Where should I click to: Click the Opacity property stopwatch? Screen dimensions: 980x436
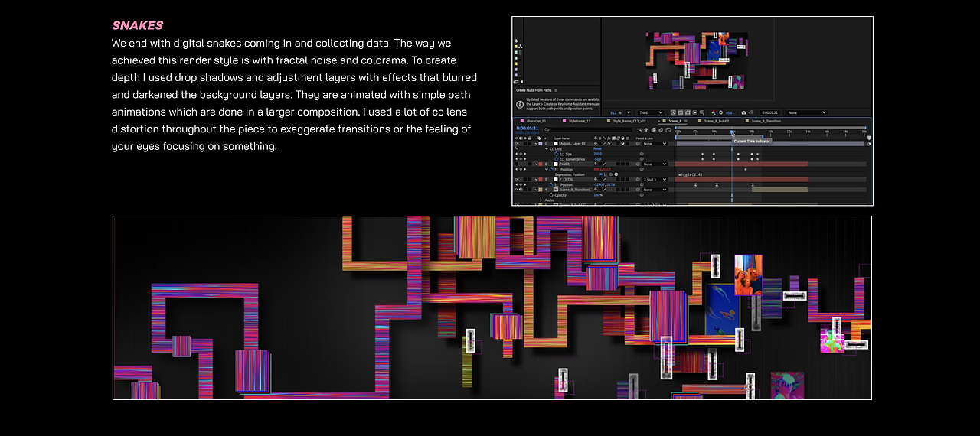[551, 195]
